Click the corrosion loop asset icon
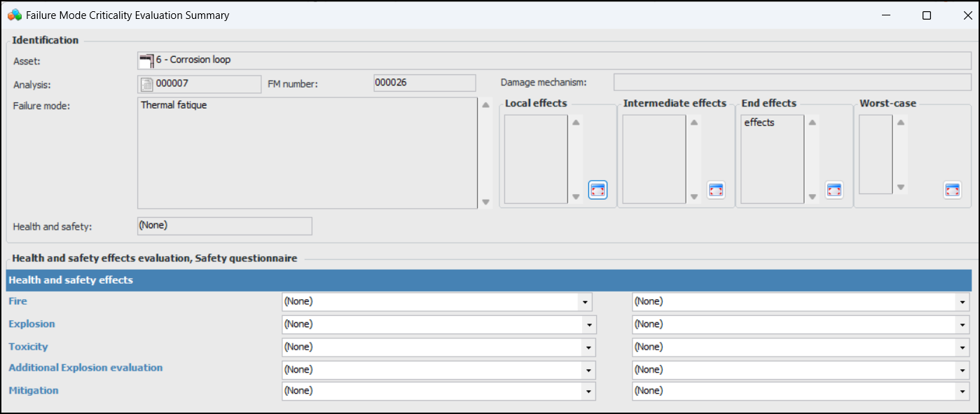This screenshot has height=414, width=980. tap(147, 60)
